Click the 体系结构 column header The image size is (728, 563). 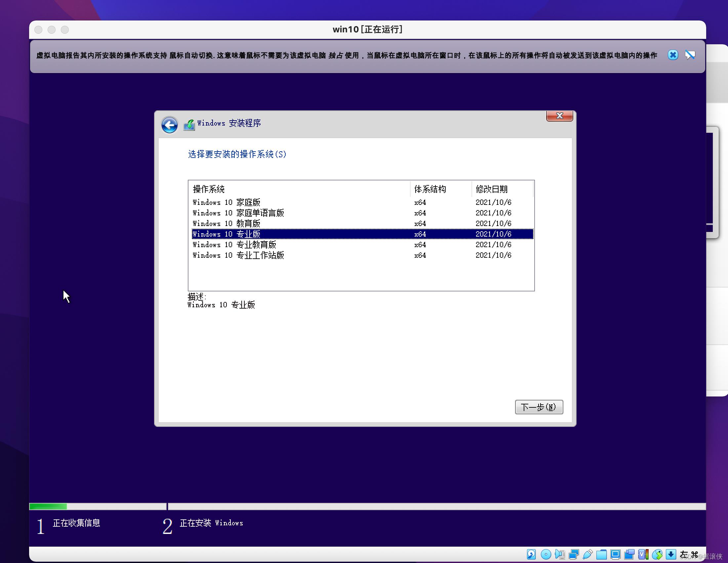pos(441,189)
